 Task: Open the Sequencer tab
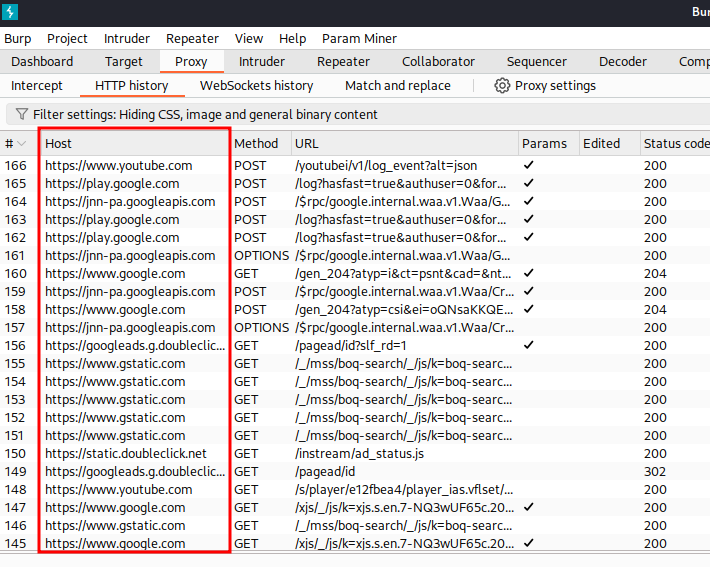click(537, 62)
